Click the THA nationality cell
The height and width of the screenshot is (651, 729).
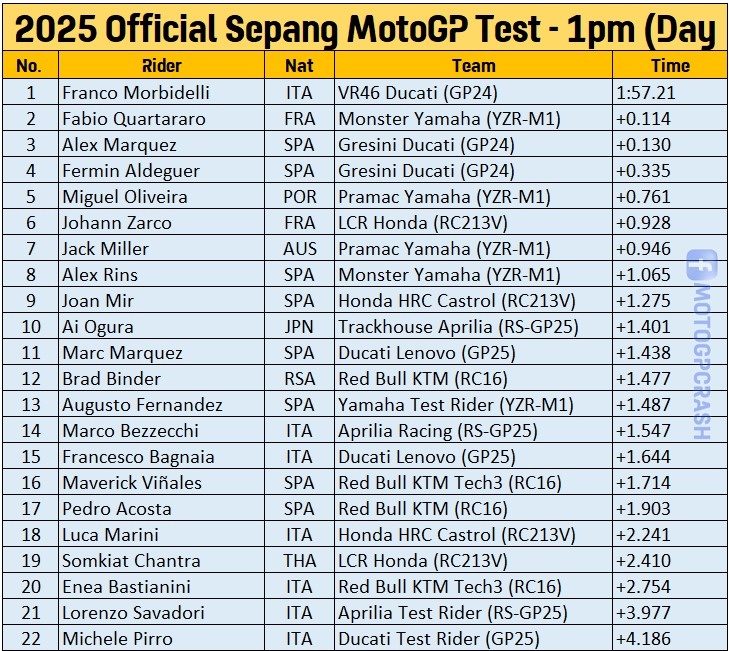coord(299,560)
